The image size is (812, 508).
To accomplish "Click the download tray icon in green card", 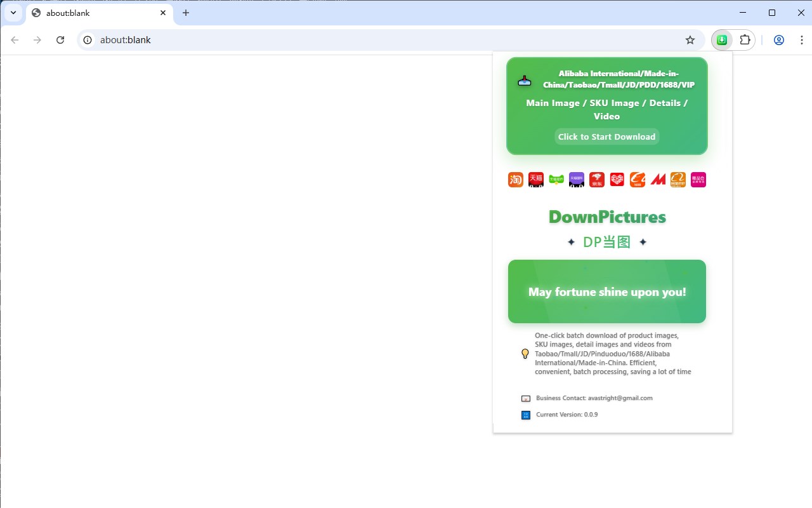I will [525, 81].
